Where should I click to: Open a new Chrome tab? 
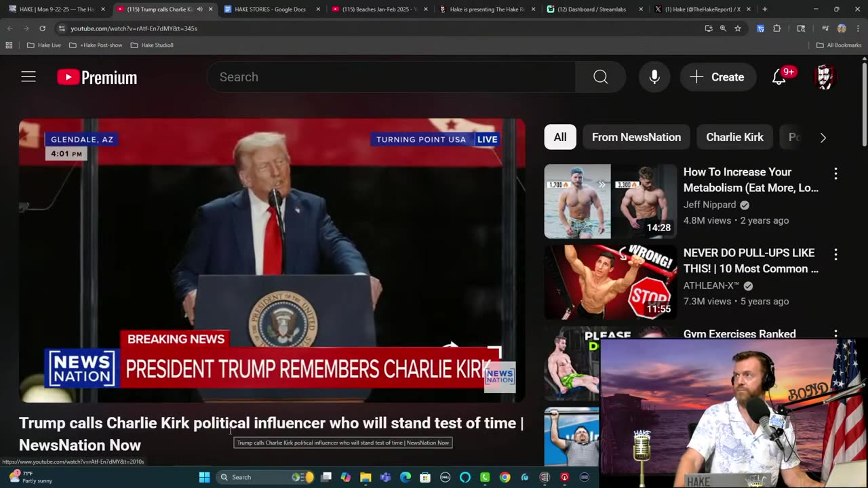coord(764,9)
